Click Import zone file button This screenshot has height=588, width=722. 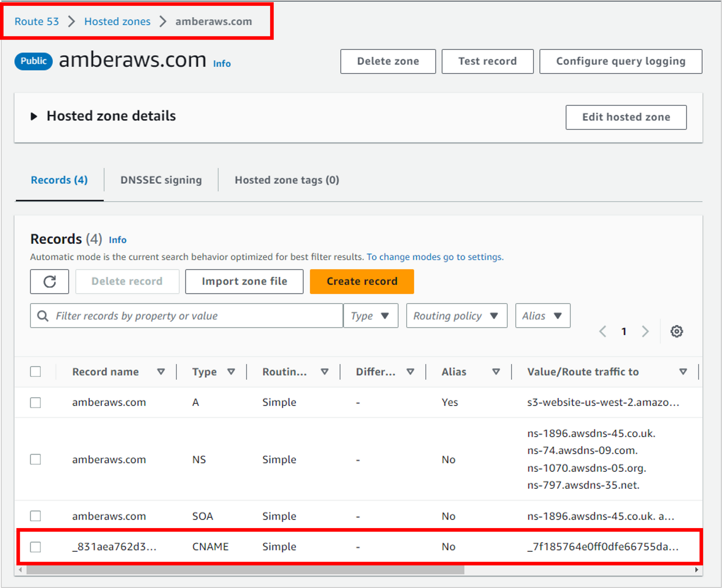pyautogui.click(x=244, y=281)
